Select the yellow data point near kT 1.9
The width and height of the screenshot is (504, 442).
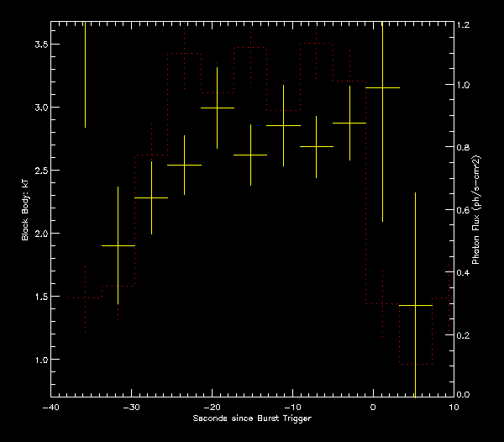tap(118, 245)
